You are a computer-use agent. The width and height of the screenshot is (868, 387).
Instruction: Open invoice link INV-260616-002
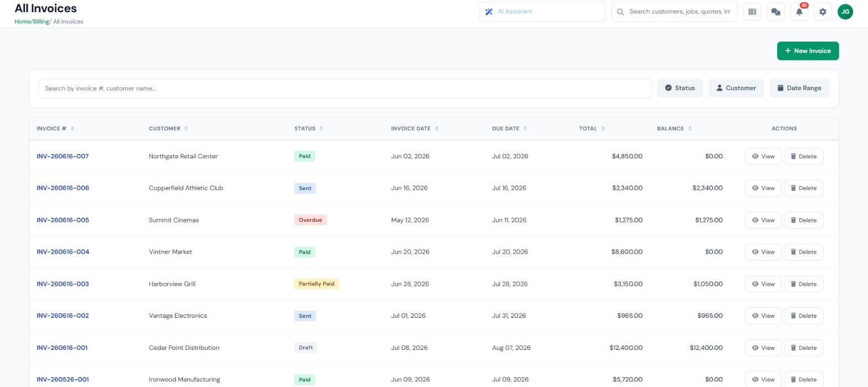[x=63, y=316]
